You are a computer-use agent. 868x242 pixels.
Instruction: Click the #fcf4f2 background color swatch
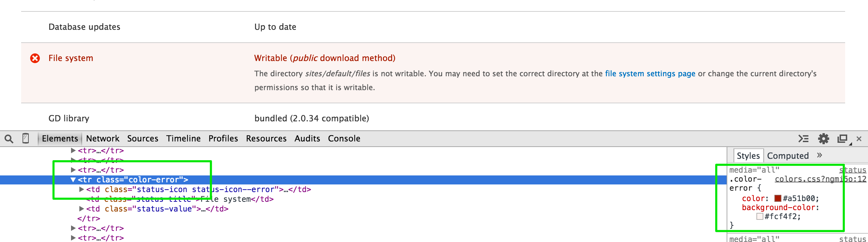760,216
